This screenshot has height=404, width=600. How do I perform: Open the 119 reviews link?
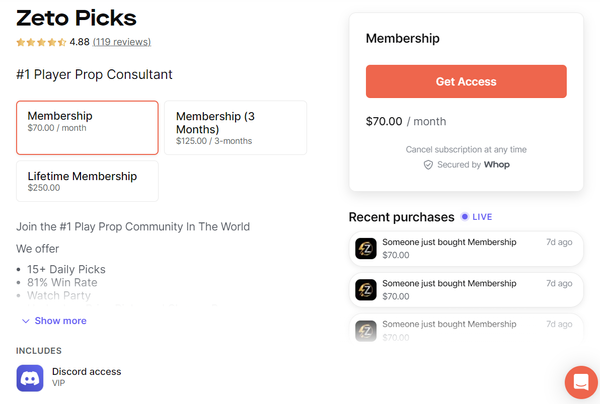coord(122,43)
